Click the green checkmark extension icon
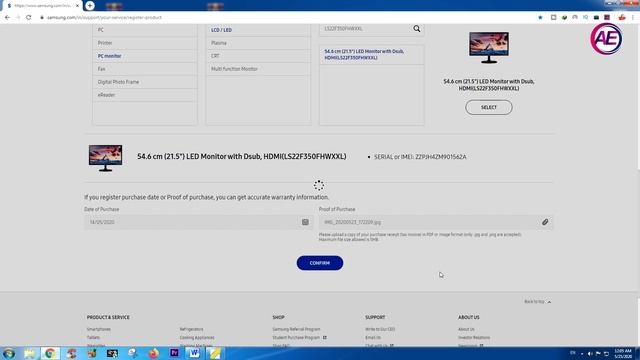640x360 pixels. pos(564,18)
